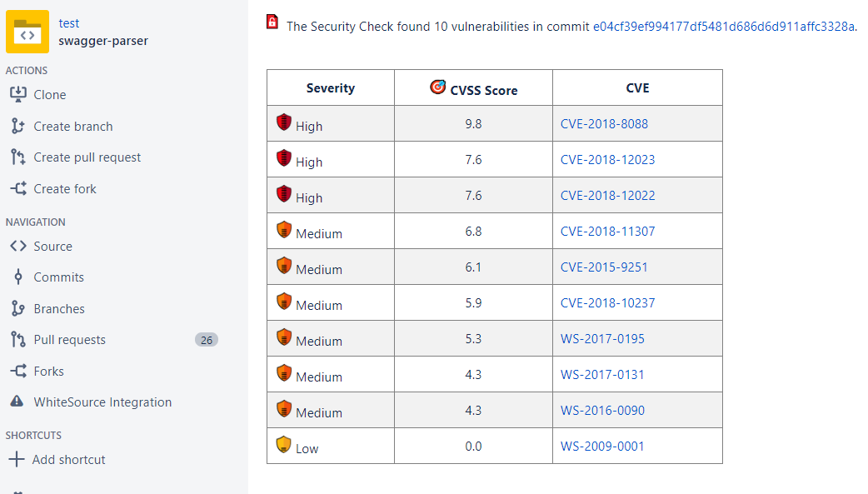This screenshot has width=868, height=494.
Task: Open the commit e04cf39ef994 hash link
Action: click(x=724, y=26)
